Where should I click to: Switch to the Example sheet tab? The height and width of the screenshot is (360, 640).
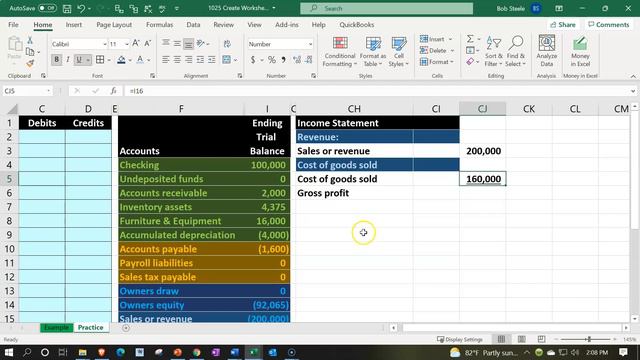coord(56,328)
